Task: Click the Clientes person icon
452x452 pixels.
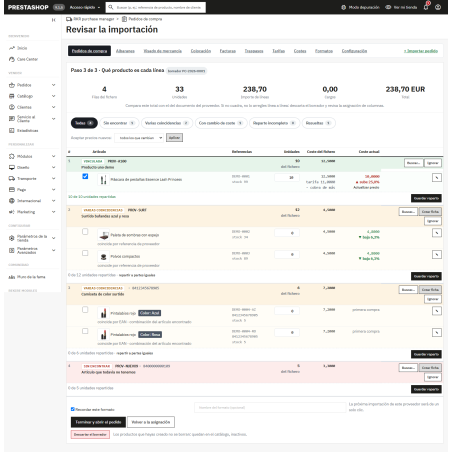Action: click(12, 107)
